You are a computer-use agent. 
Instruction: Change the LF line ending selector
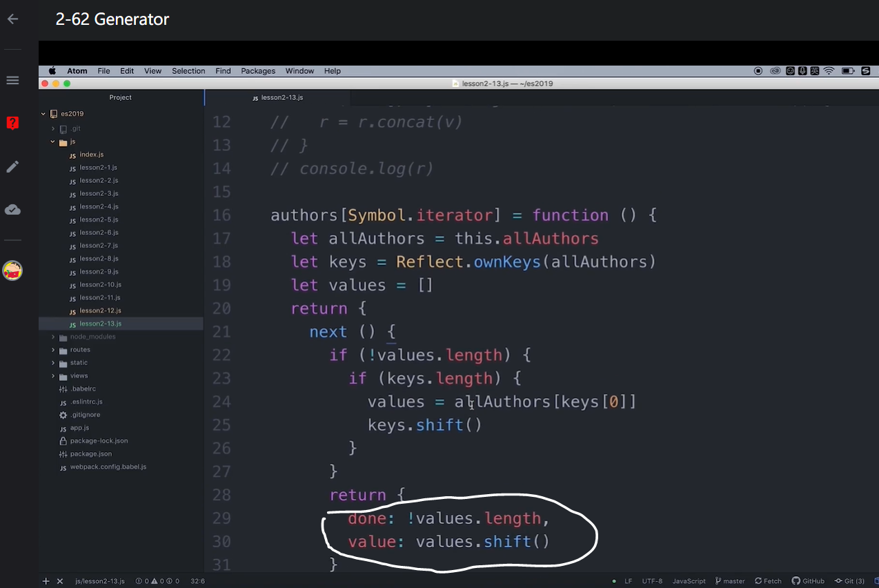[628, 581]
